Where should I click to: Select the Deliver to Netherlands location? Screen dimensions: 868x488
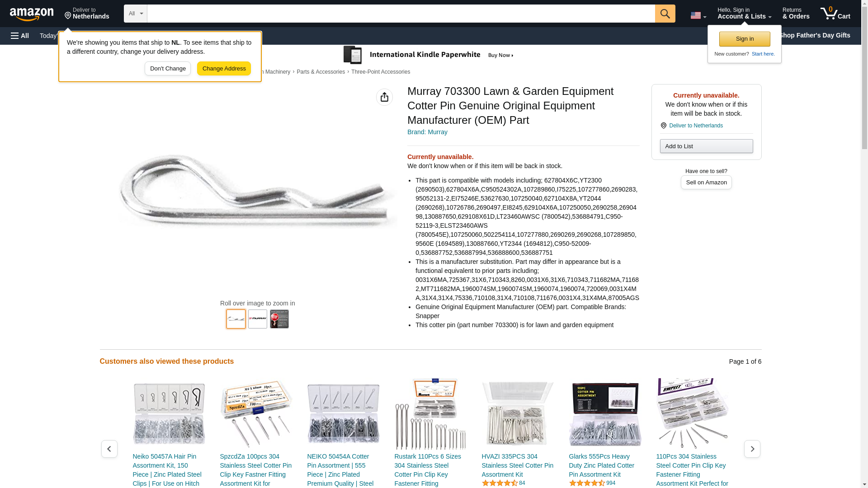click(87, 14)
